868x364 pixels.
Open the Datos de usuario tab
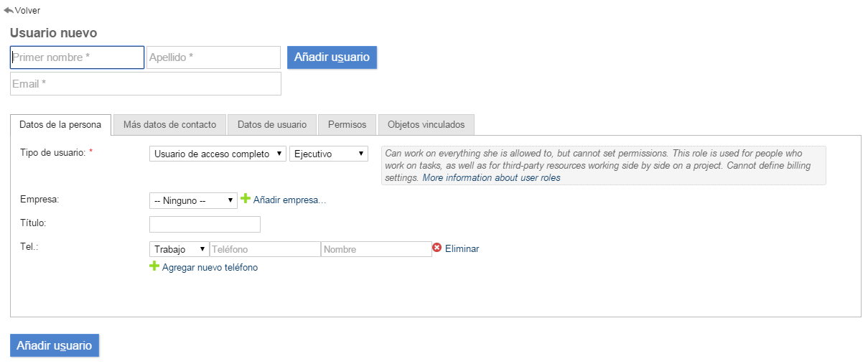coord(272,124)
